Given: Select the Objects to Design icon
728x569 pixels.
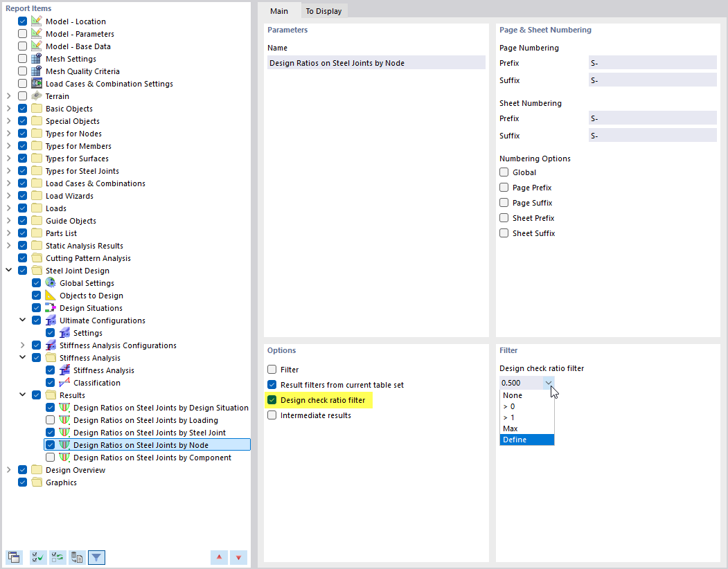Looking at the screenshot, I should [x=48, y=295].
